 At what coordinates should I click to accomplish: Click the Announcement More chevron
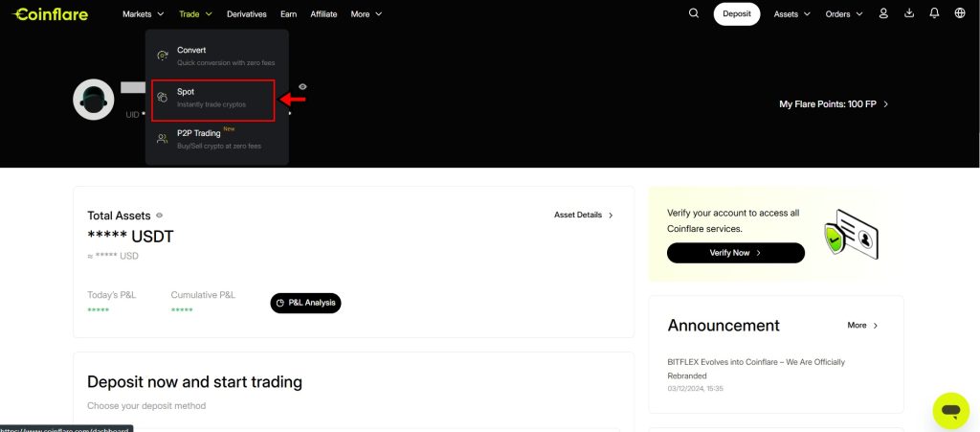coord(875,326)
